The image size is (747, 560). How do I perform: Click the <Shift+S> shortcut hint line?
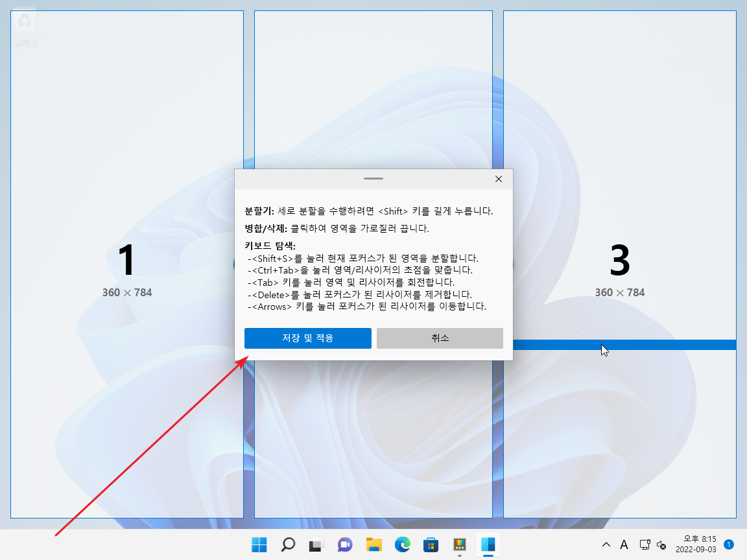(363, 258)
